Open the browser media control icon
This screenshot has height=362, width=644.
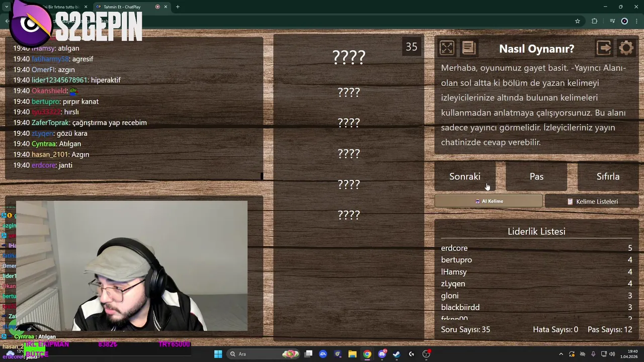612,21
